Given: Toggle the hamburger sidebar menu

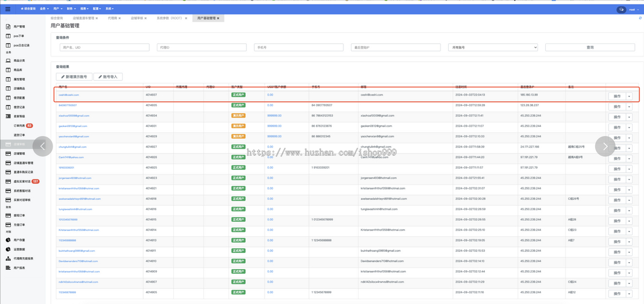Looking at the screenshot, I should coord(8,9).
